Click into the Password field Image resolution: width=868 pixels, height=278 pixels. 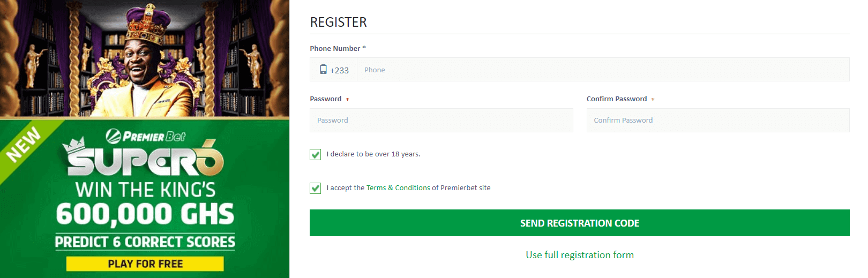[441, 121]
